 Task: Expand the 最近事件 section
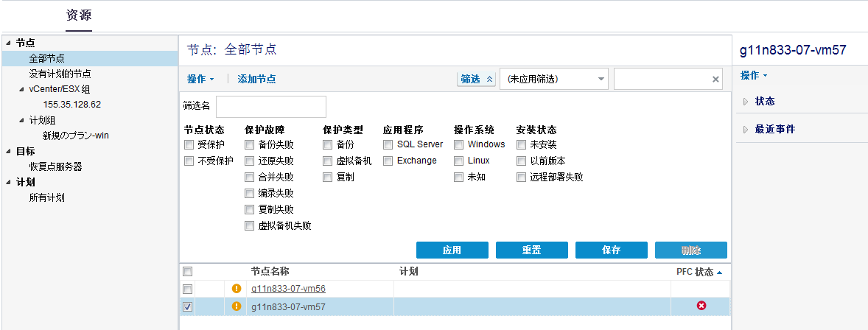coord(745,130)
